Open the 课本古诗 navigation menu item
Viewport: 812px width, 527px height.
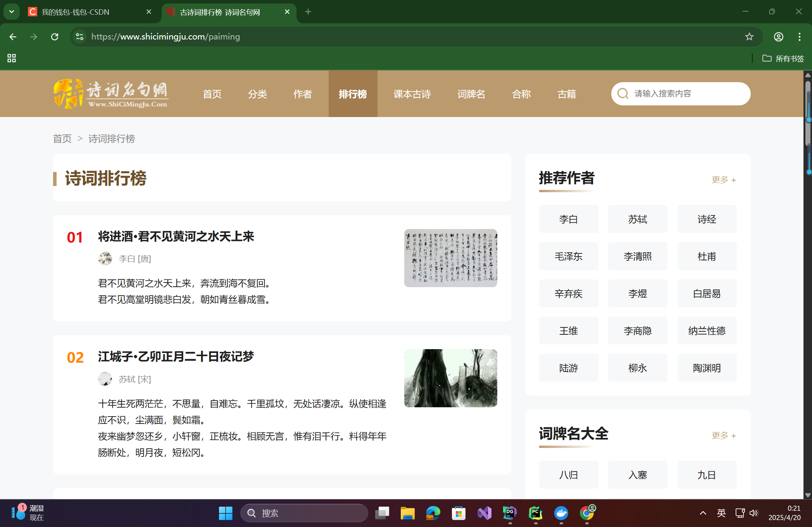(x=412, y=94)
